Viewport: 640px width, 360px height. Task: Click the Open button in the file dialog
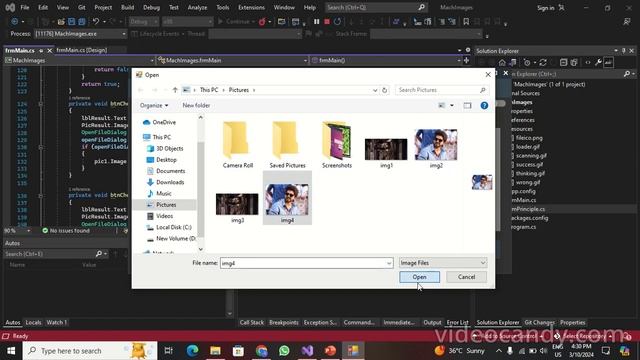click(419, 277)
